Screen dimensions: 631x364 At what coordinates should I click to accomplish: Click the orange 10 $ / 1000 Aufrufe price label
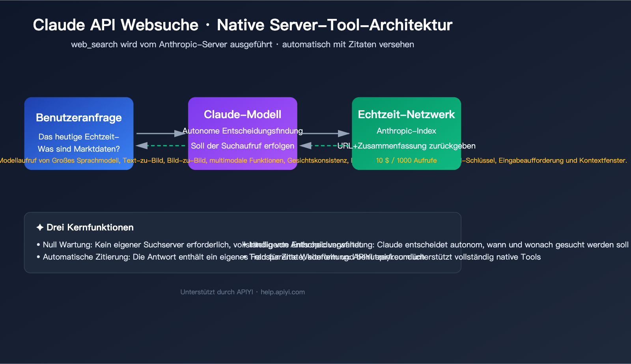coord(406,160)
